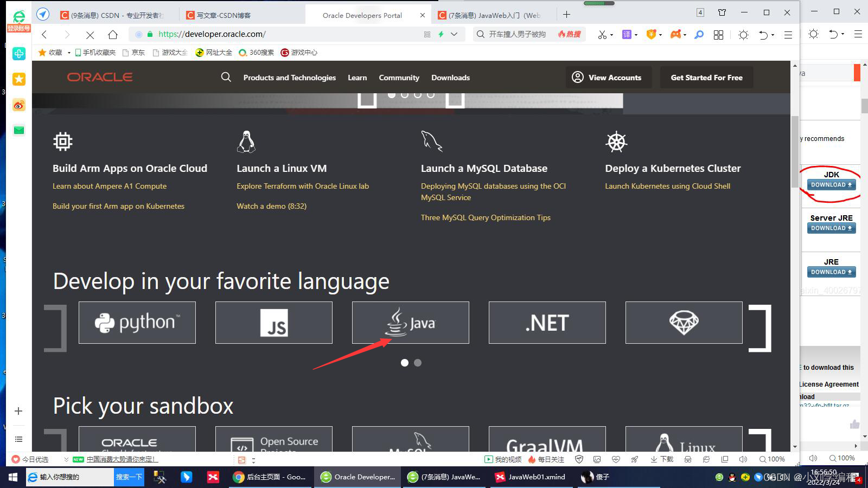Click the blue magnifier search icon in toolbar
868x488 pixels.
tap(699, 34)
